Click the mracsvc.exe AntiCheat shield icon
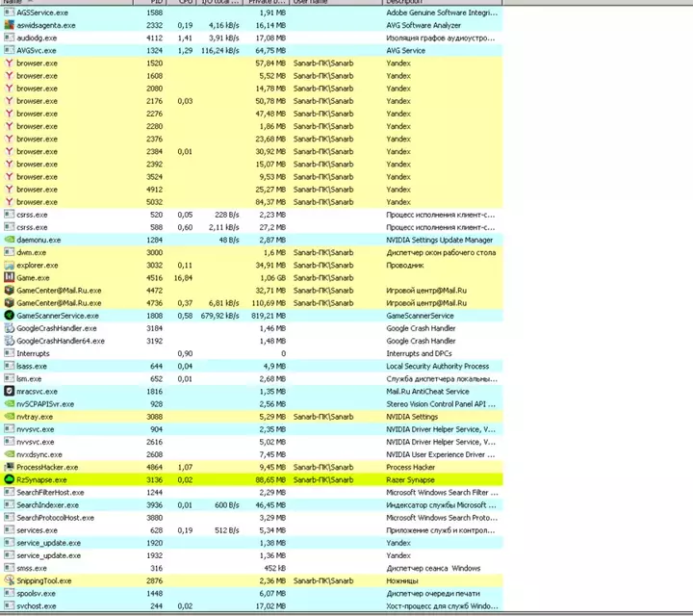 pyautogui.click(x=9, y=391)
